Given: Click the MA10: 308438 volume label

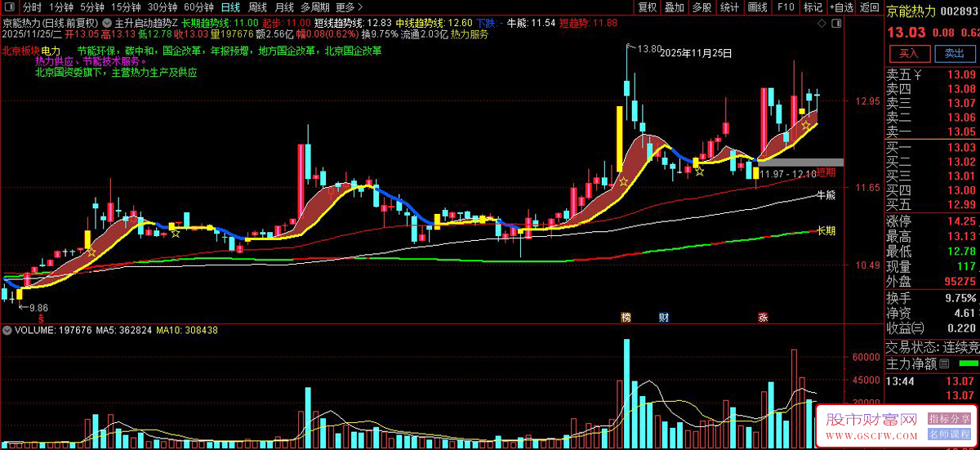Looking at the screenshot, I should (x=187, y=331).
